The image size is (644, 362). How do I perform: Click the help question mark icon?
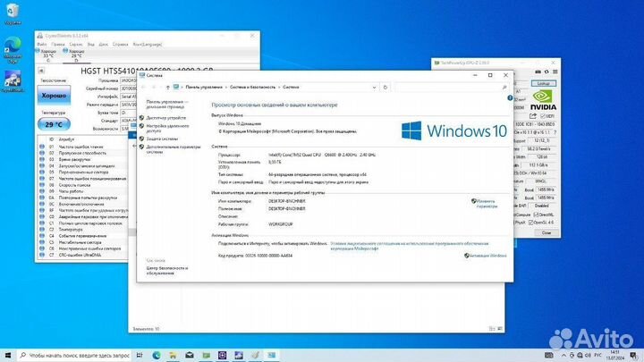[508, 97]
